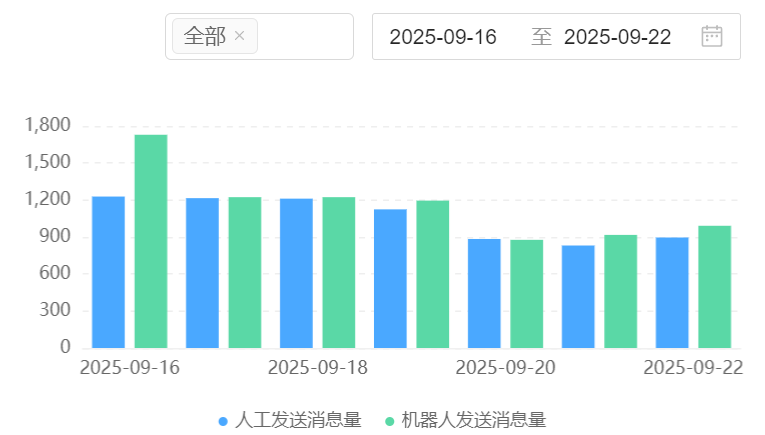Viewport: 765px width, 435px height.
Task: Select the green bar for 2025-09-19
Action: (x=433, y=274)
